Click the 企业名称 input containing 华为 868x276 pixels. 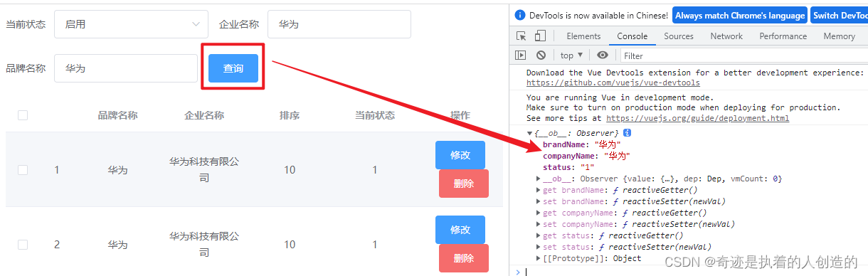(339, 24)
